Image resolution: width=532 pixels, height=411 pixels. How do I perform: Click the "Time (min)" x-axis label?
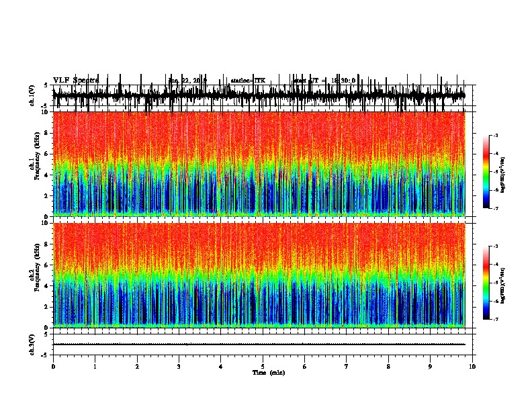coord(269,373)
